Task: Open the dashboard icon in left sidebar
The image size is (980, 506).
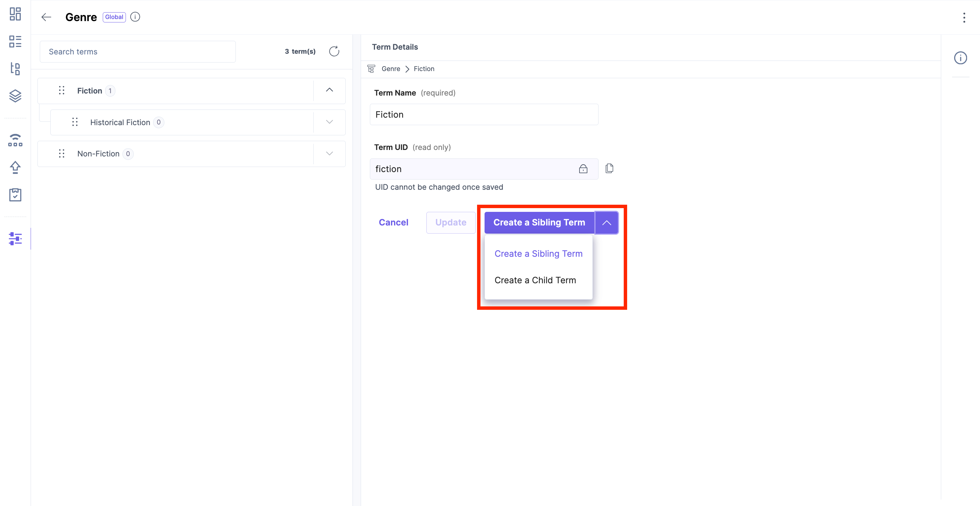Action: pos(15,14)
